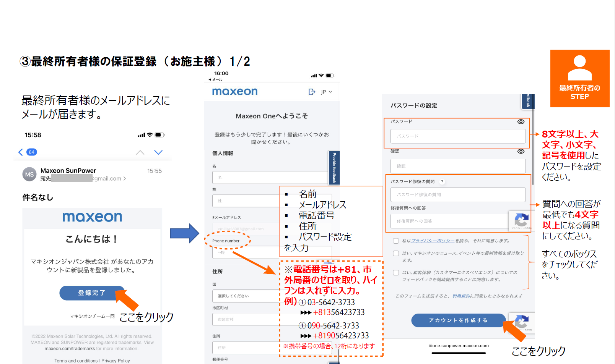Viewport: 615px width, 364px height.
Task: Focus the パスワード input field
Action: pos(458,136)
